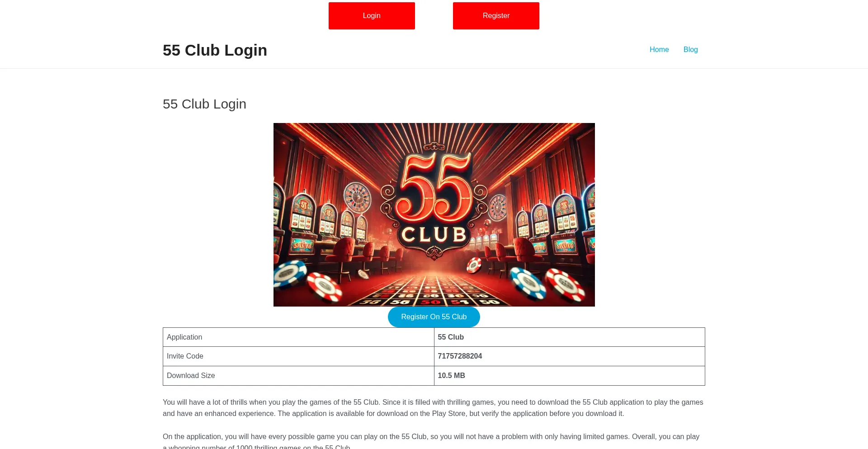Open the Blog menu link
Screen dimensions: 868x449
click(x=690, y=50)
